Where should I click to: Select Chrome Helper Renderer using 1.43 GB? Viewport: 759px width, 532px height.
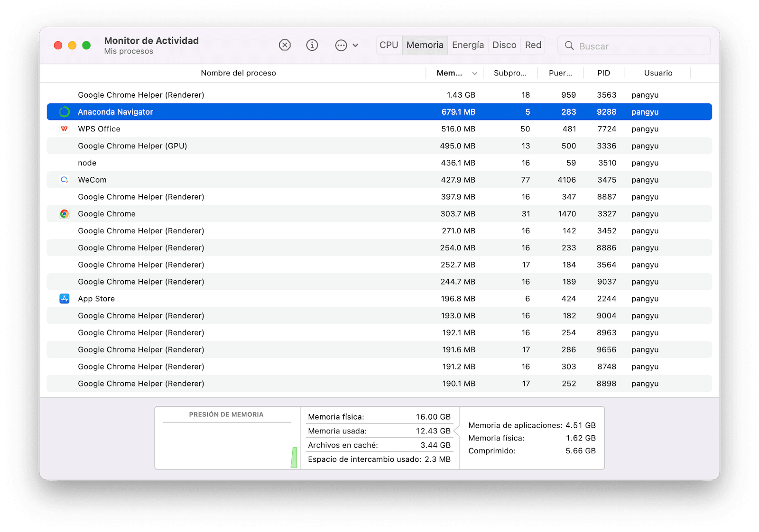tap(379, 95)
